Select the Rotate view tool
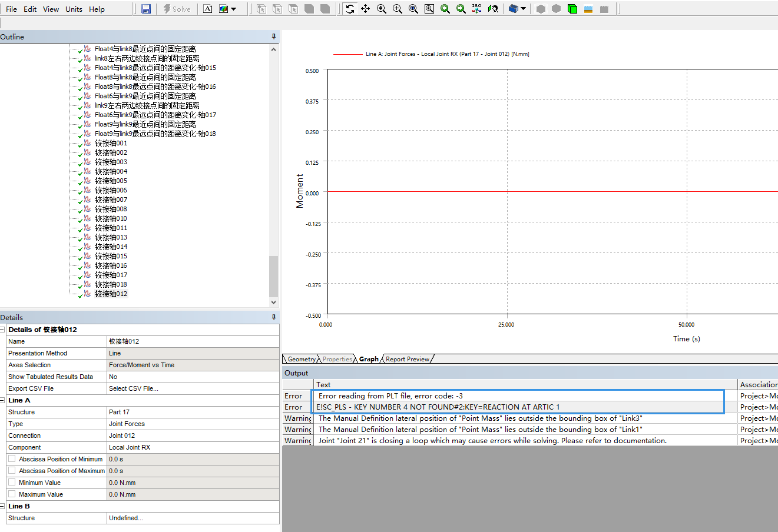Viewport: 778px width, 532px height. [350, 9]
